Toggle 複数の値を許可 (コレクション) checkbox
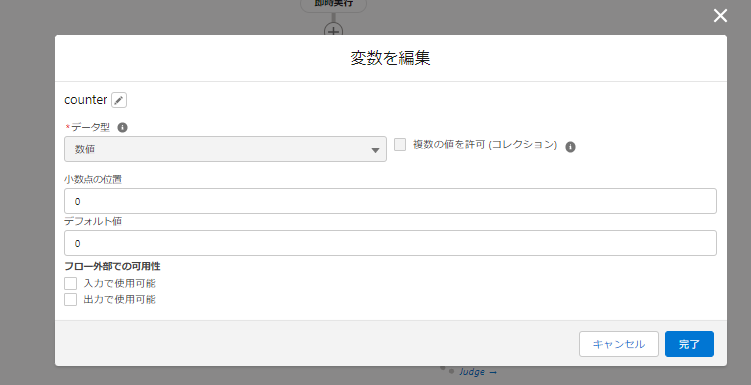This screenshot has width=751, height=385. click(x=400, y=144)
